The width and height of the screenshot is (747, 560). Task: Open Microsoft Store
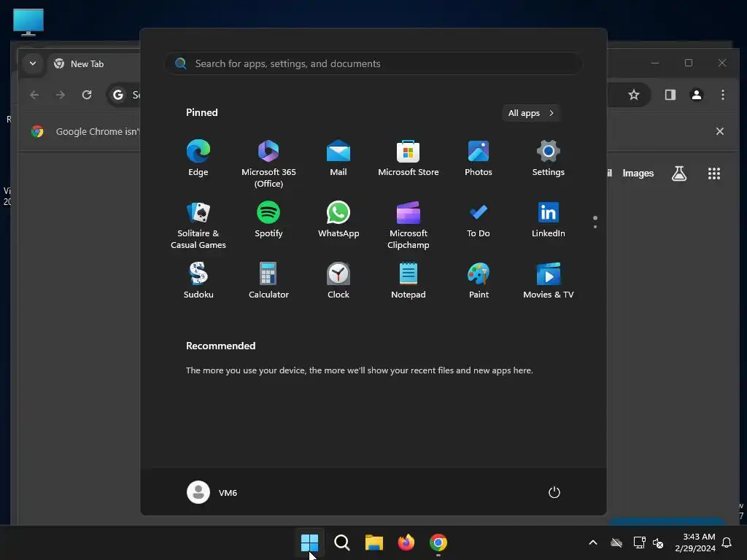pos(409,158)
